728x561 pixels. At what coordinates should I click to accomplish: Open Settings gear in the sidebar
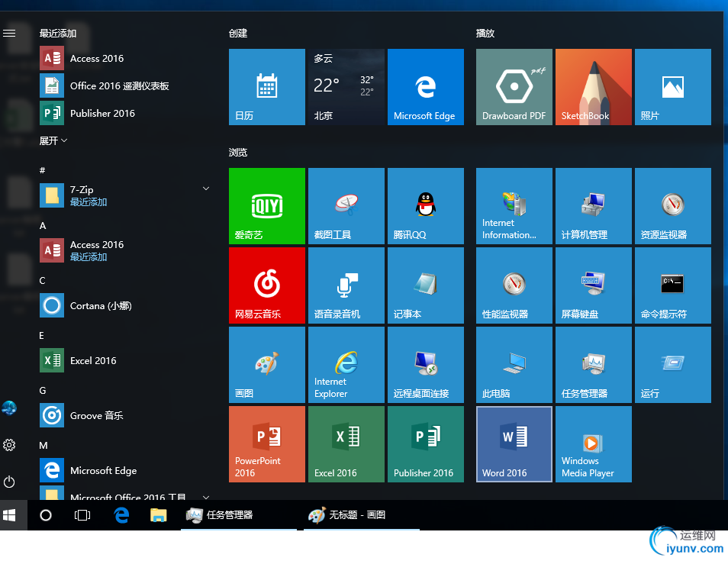[9, 445]
